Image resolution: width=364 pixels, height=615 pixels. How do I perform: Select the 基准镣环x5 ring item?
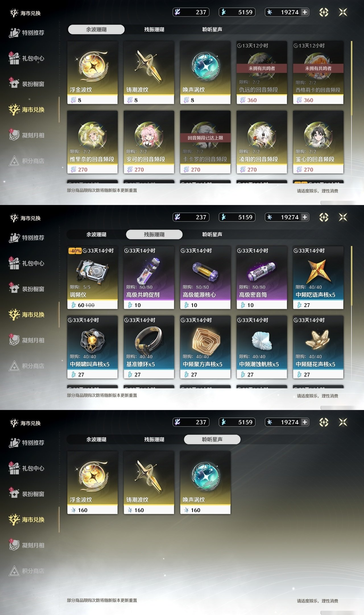(x=149, y=347)
